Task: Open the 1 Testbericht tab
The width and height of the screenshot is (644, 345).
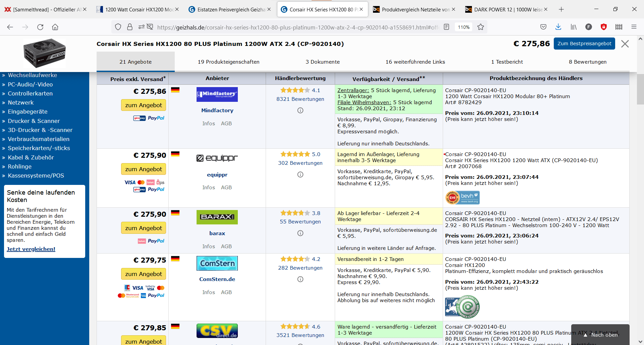Action: [507, 62]
